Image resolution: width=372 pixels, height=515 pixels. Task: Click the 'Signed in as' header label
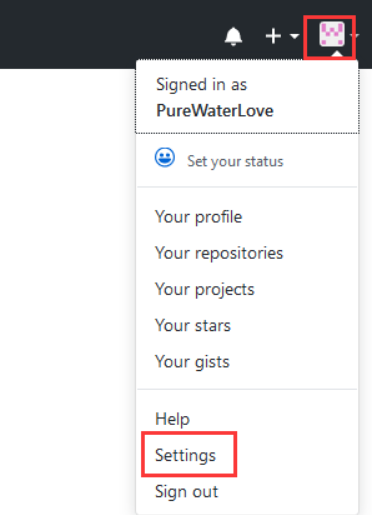pos(201,85)
